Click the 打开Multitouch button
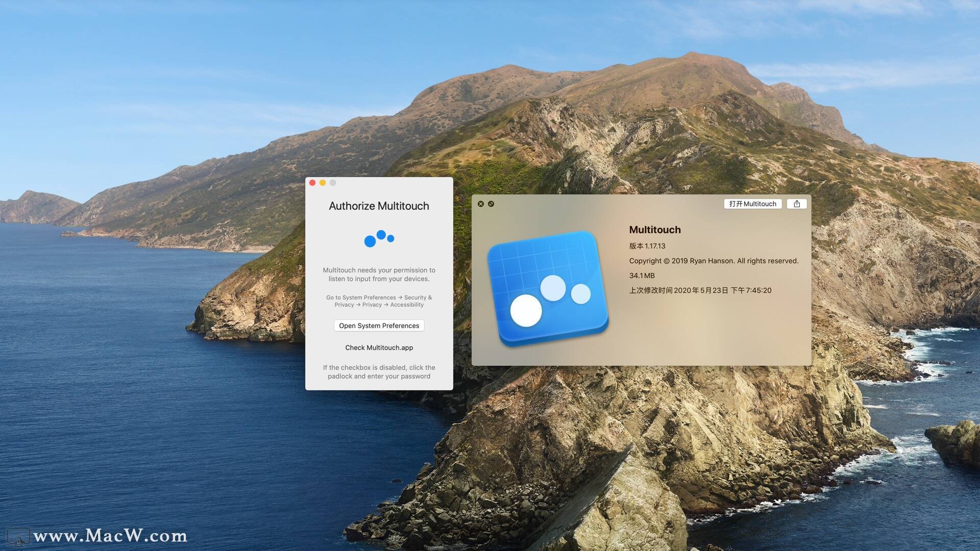The width and height of the screenshot is (980, 551). tap(753, 204)
